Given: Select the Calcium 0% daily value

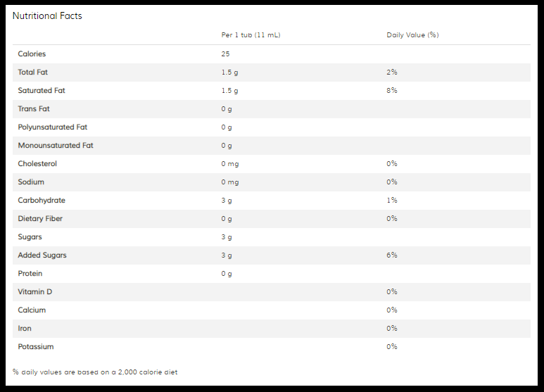Looking at the screenshot, I should 392,310.
